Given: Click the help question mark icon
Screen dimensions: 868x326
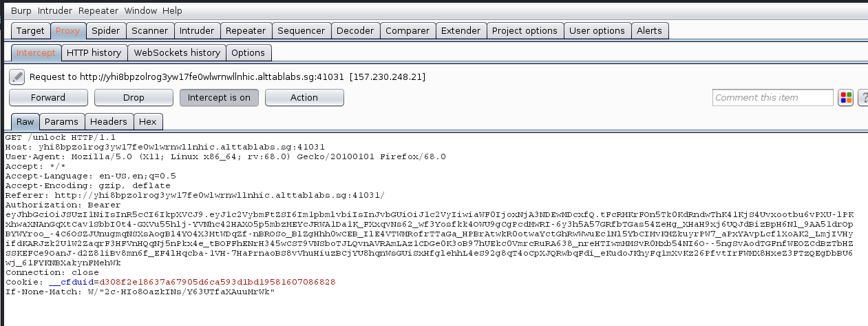Looking at the screenshot, I should pyautogui.click(x=863, y=98).
